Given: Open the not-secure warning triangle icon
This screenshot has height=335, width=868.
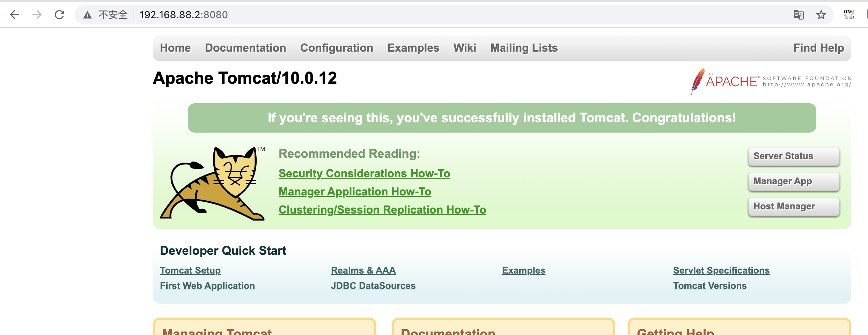Looking at the screenshot, I should click(x=87, y=15).
